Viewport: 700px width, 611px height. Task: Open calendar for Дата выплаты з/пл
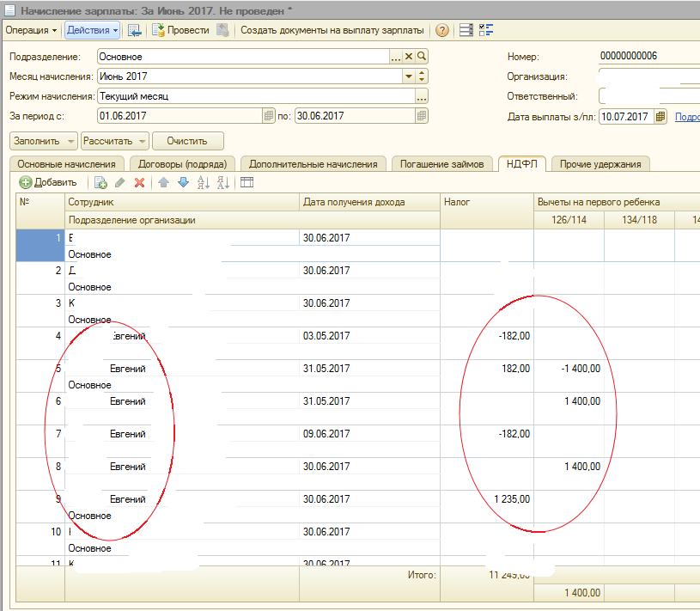[660, 117]
